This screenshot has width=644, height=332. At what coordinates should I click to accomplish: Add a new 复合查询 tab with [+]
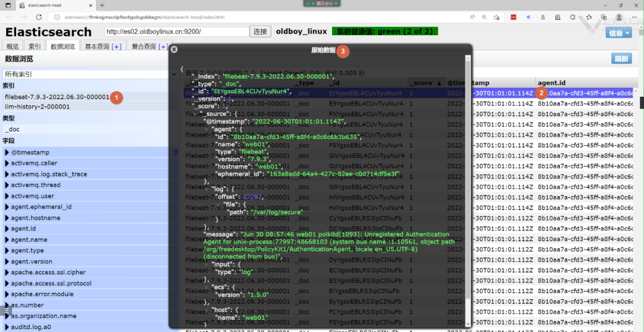coord(163,47)
